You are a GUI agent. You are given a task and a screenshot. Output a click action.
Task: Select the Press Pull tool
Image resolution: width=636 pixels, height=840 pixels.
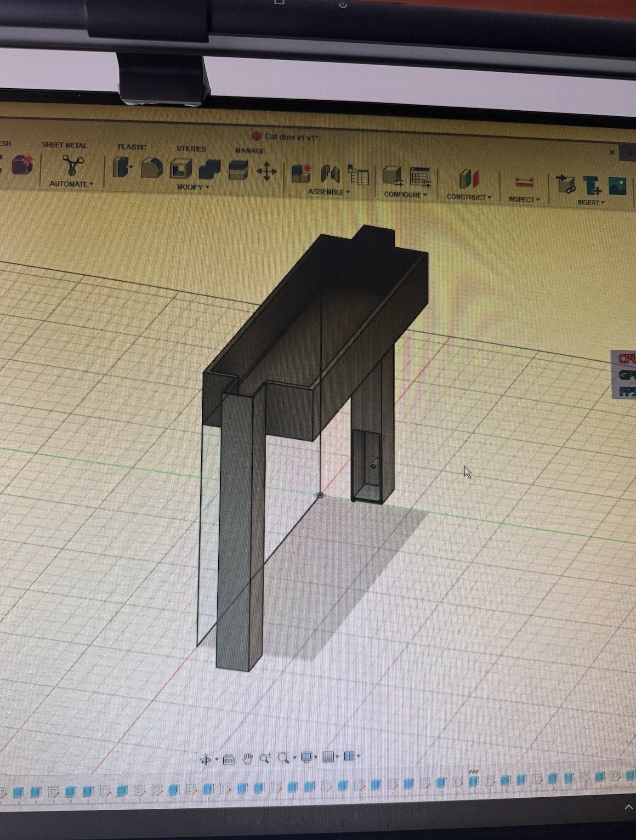pyautogui.click(x=122, y=168)
